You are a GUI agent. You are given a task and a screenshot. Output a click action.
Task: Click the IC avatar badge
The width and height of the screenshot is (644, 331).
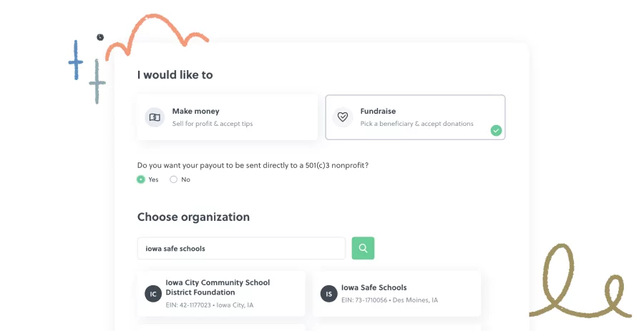[153, 294]
